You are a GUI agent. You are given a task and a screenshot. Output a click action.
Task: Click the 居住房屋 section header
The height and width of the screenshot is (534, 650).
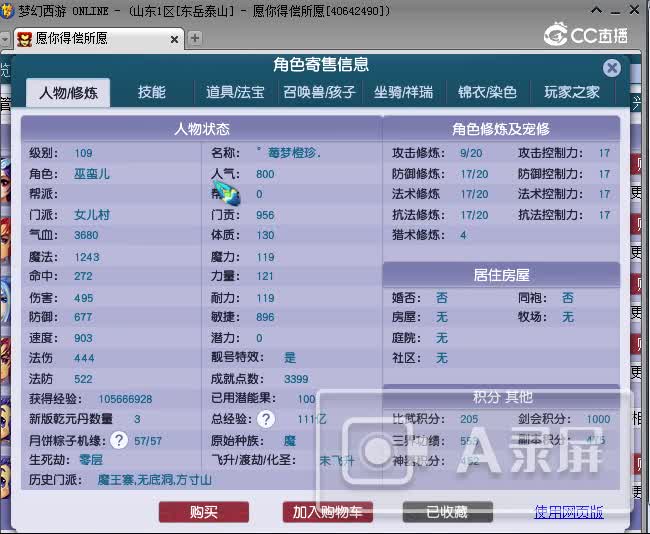point(501,275)
